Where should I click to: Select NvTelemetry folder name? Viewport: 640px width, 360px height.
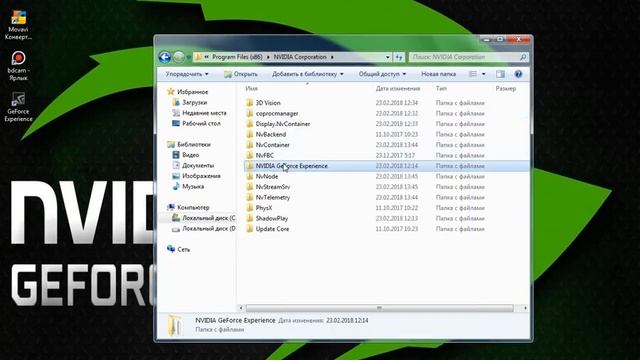273,197
